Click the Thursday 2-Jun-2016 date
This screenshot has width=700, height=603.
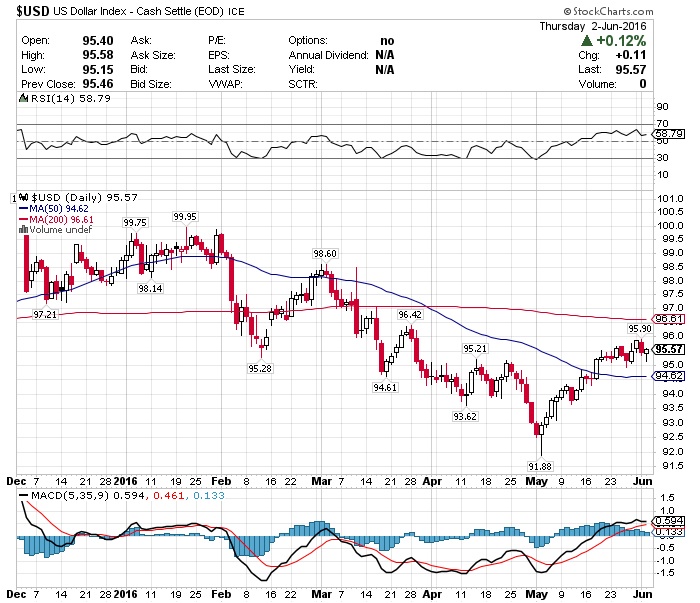click(x=593, y=26)
